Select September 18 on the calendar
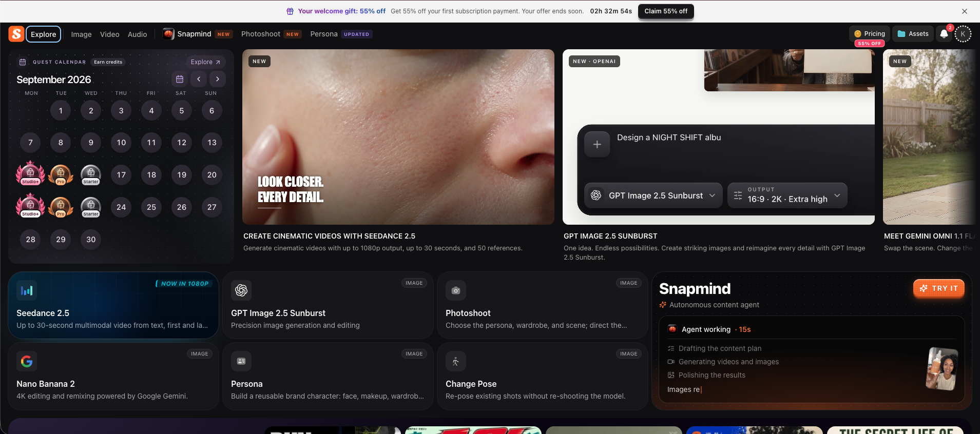This screenshot has width=980, height=434. pos(151,175)
